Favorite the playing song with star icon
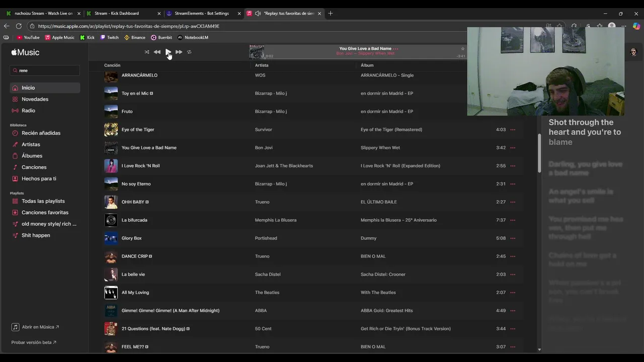The image size is (644, 362). pos(463,49)
